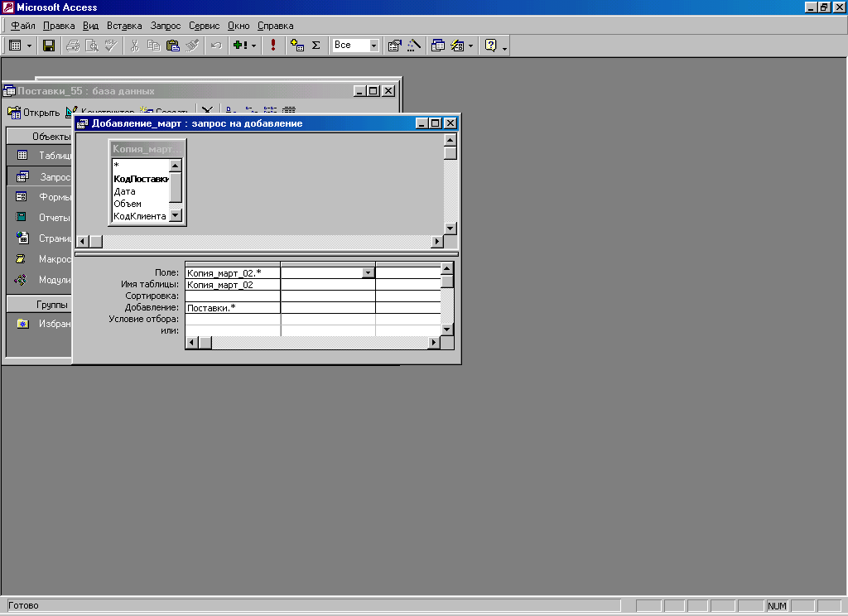Screen dimensions: 848x616
Task: Launch the Build expression wand icon
Action: (x=414, y=46)
